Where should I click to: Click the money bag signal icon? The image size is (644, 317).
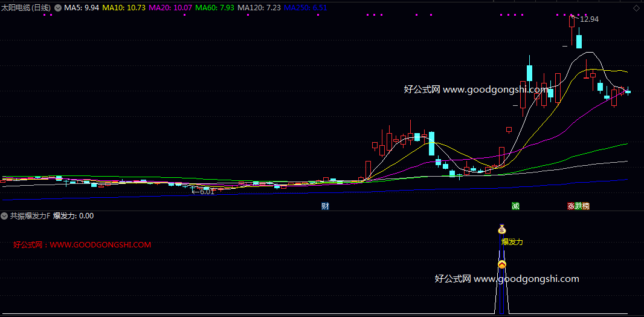pos(502,229)
